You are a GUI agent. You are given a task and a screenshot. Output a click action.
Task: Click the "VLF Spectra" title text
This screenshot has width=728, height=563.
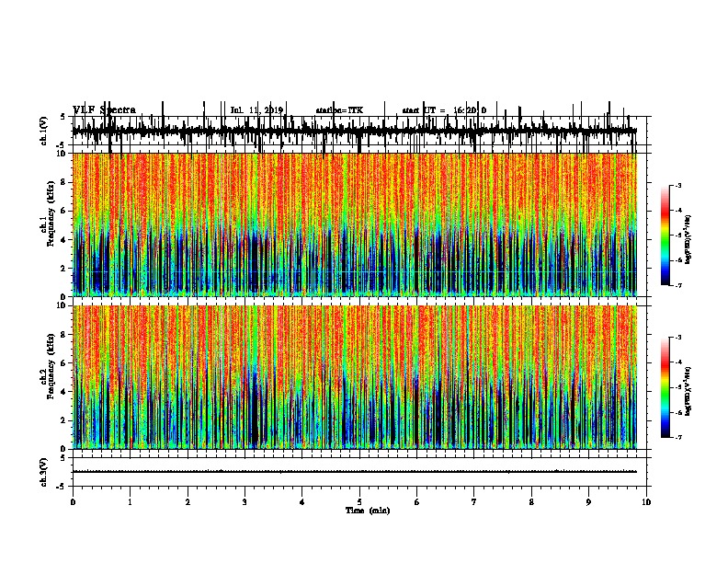pyautogui.click(x=105, y=110)
